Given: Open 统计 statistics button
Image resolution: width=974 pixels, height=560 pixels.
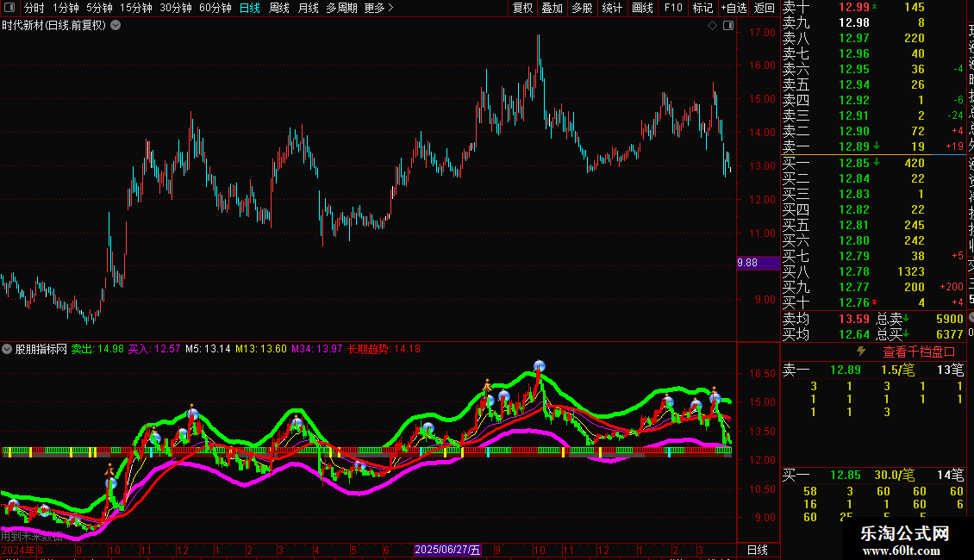Looking at the screenshot, I should (612, 8).
